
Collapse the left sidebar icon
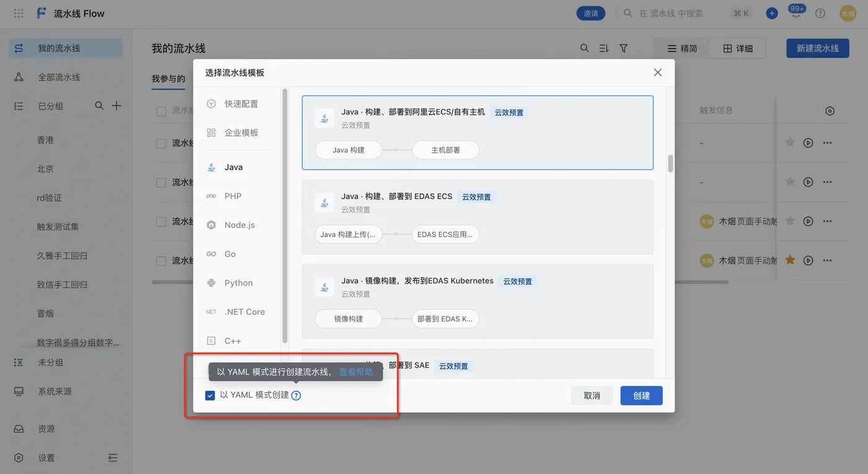[113, 458]
